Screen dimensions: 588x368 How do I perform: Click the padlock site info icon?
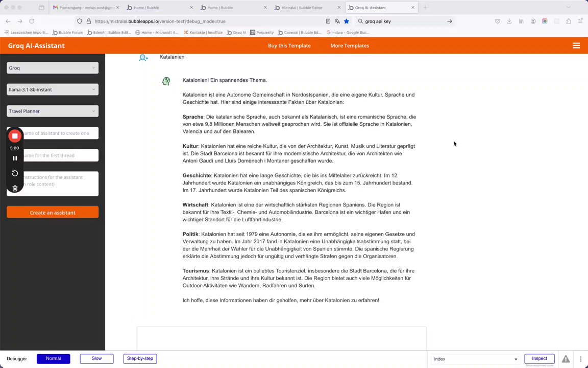pos(88,21)
